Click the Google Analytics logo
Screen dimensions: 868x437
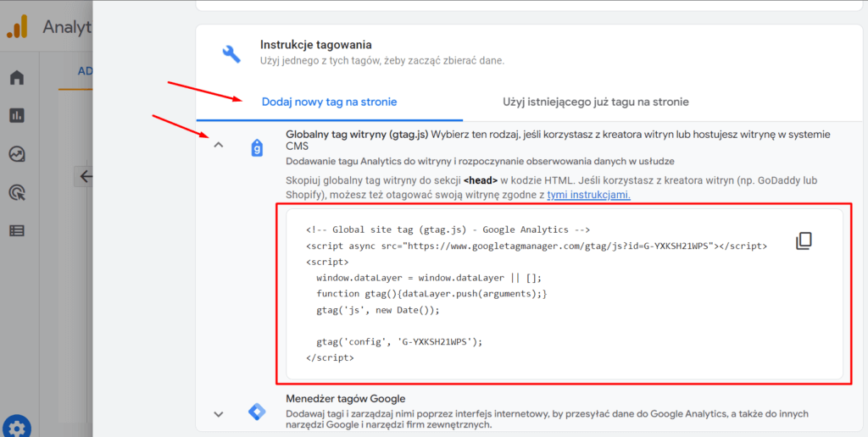[x=17, y=26]
